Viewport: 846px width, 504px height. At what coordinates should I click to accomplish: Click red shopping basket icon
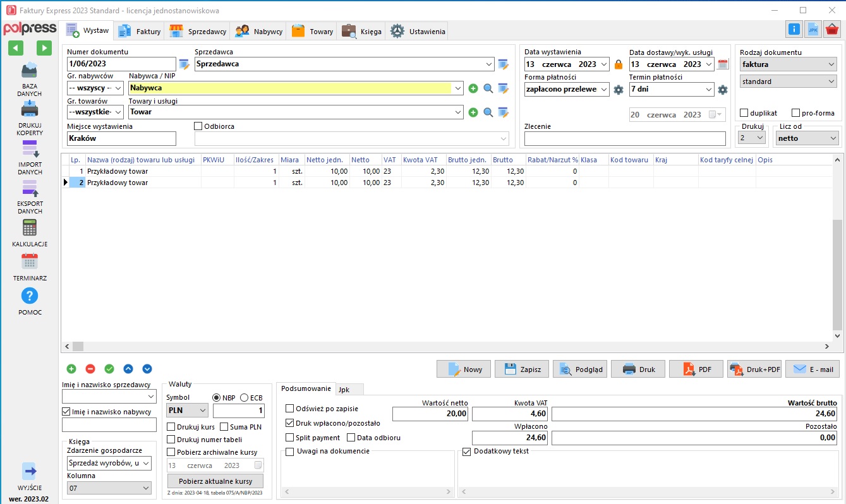(832, 29)
